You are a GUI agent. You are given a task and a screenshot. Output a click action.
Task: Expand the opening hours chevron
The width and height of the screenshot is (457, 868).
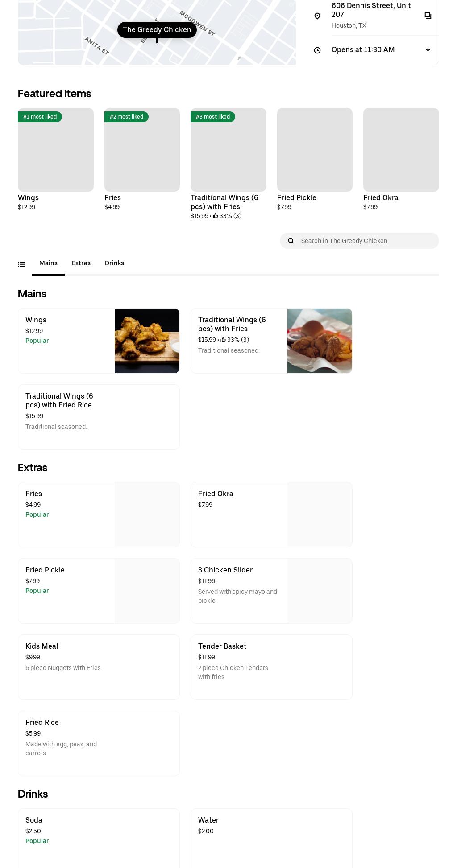click(428, 50)
